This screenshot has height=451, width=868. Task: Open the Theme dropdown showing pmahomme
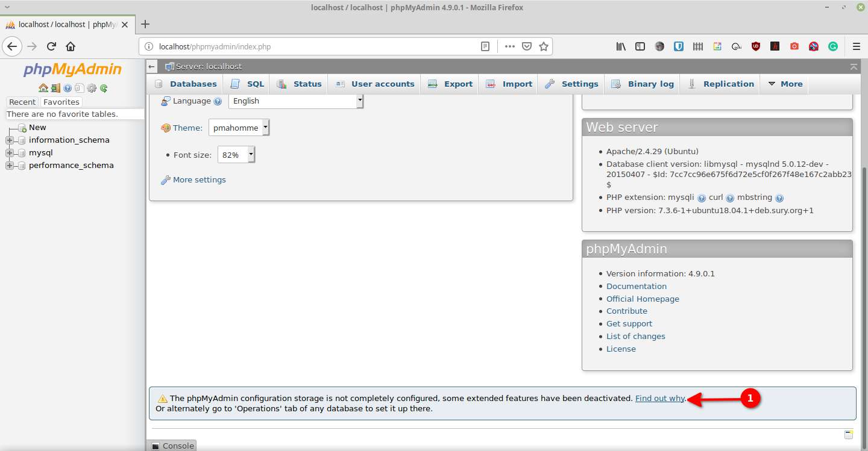(239, 128)
